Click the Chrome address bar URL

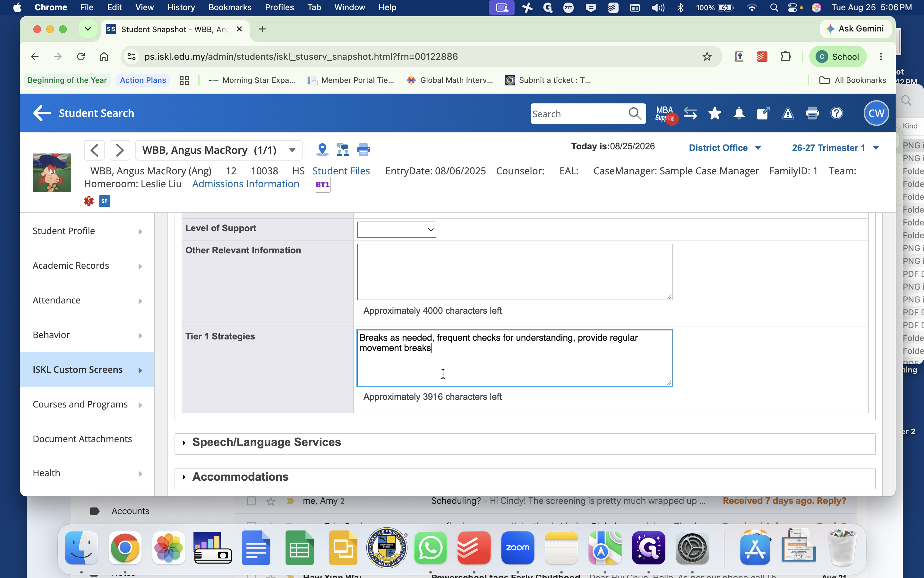click(x=301, y=57)
